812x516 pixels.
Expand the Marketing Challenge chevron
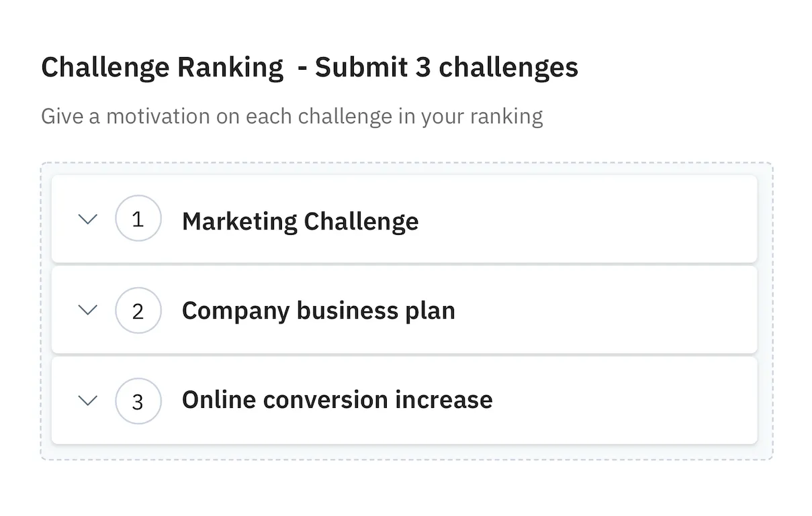tap(88, 219)
